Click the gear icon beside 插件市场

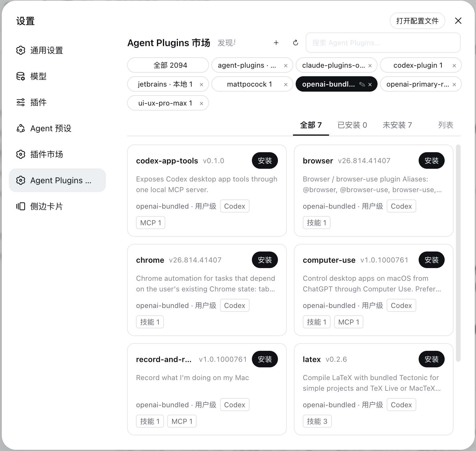(21, 154)
